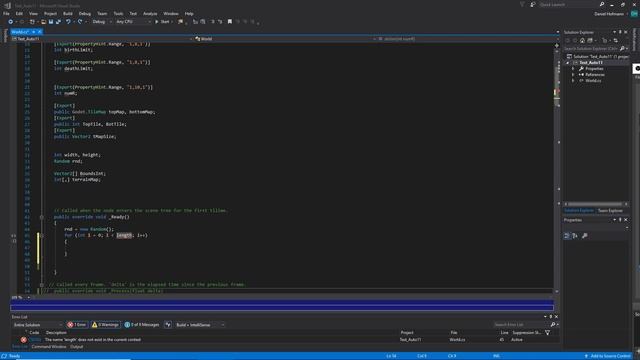
Task: Open the Test_Auto11 project scope dropdown
Action: pos(102,39)
